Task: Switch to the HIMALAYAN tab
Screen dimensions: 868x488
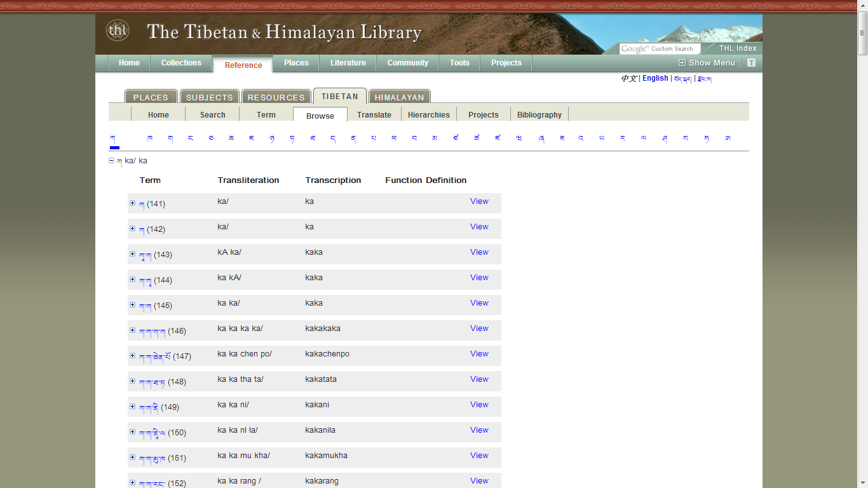Action: (400, 97)
